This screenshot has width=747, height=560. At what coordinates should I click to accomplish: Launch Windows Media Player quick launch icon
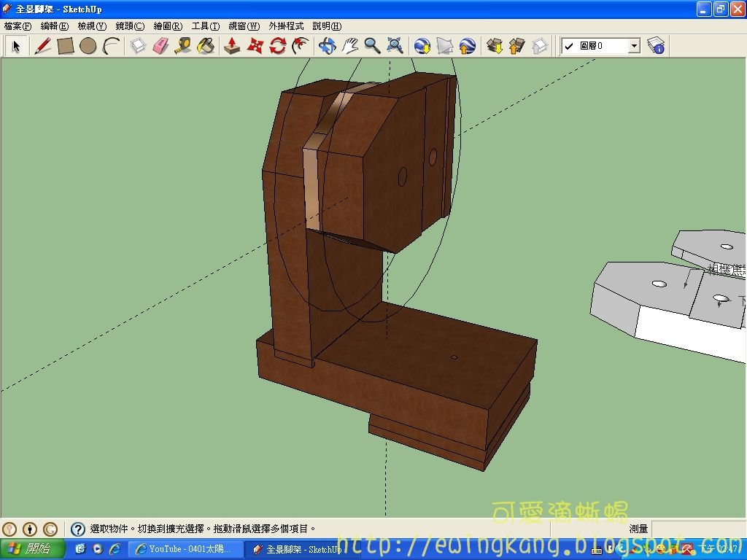click(x=98, y=549)
